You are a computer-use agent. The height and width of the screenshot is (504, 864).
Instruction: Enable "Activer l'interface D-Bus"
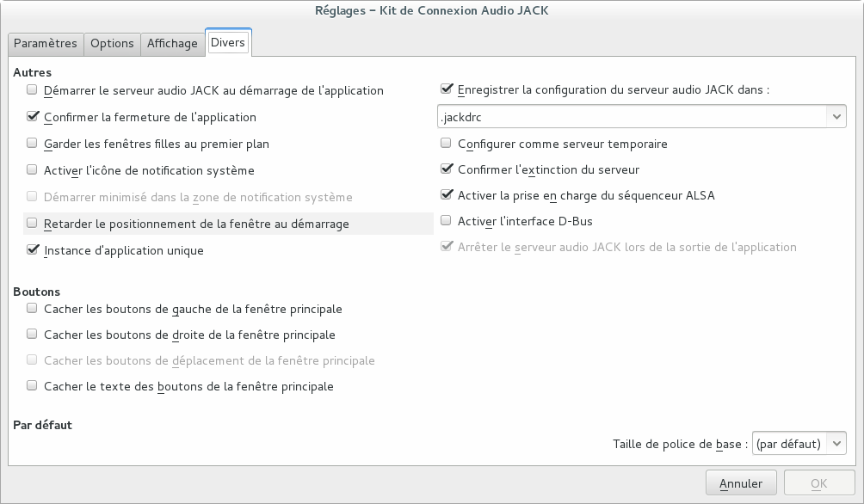pos(447,221)
